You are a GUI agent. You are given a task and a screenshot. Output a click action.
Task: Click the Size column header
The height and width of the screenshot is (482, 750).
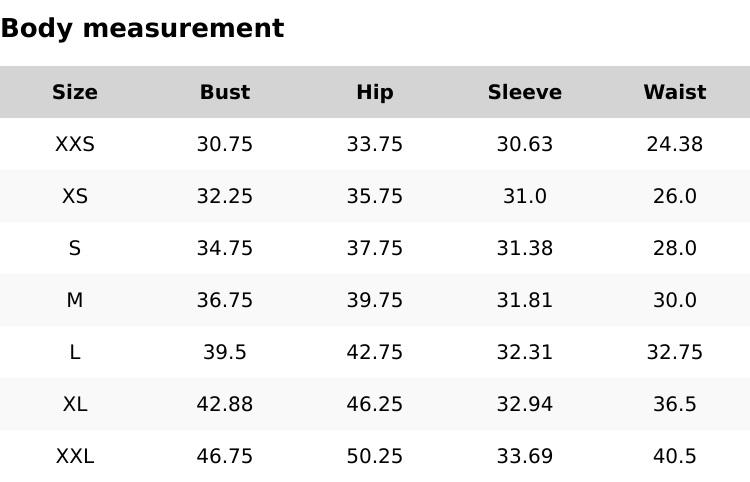coord(75,92)
